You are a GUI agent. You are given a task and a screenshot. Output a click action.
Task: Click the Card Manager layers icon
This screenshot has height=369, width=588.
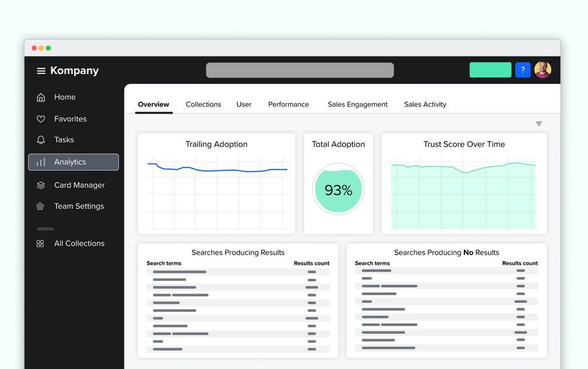41,185
